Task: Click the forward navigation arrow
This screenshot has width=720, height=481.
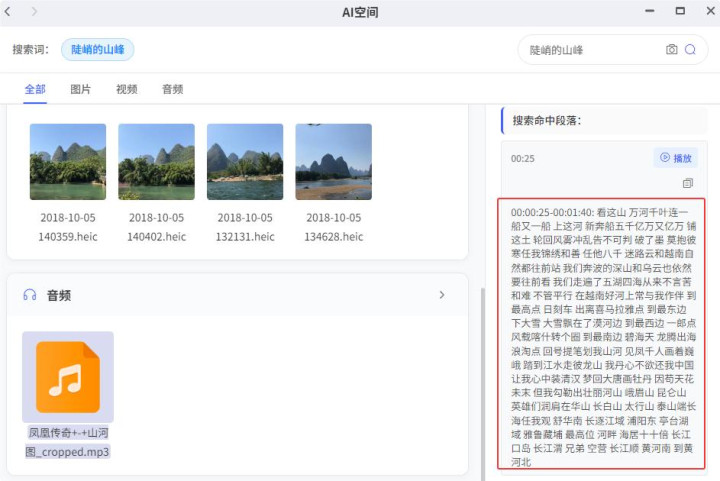Action: pyautogui.click(x=35, y=11)
